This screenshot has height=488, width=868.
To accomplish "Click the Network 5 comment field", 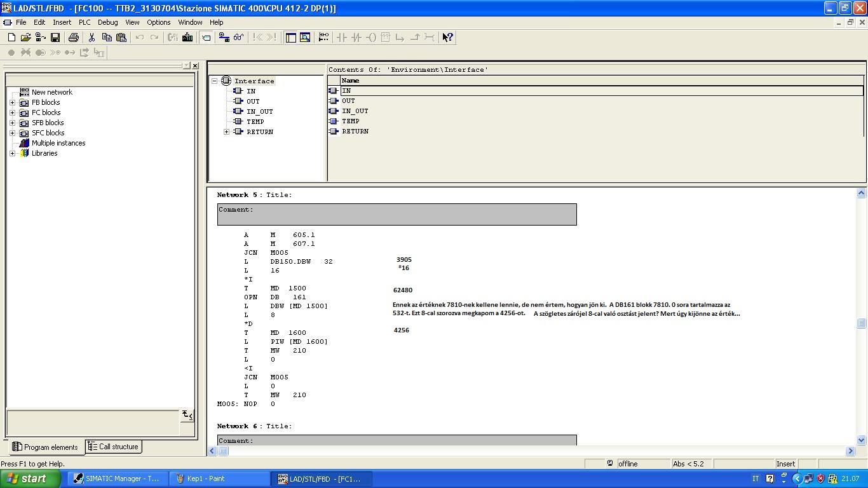I will [x=397, y=214].
